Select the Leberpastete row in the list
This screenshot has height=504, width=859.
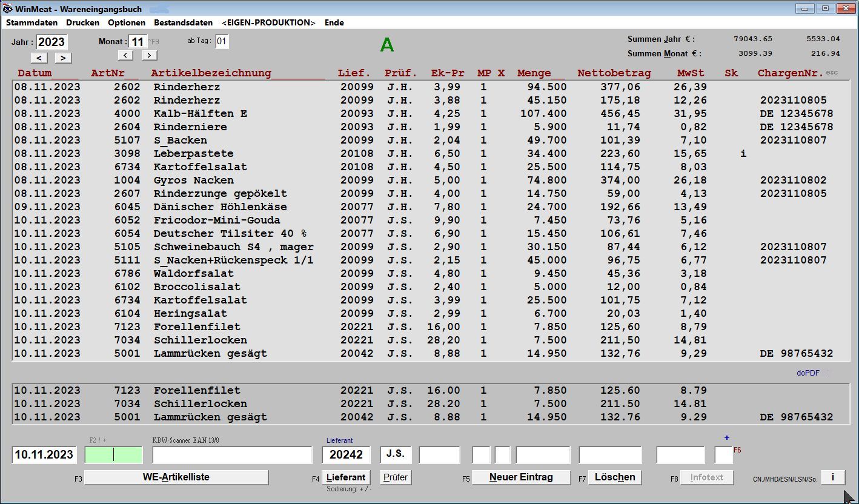point(193,154)
